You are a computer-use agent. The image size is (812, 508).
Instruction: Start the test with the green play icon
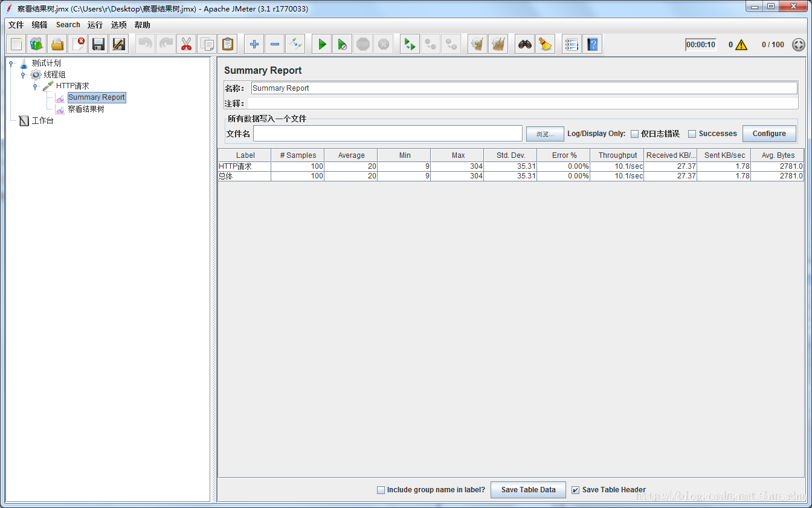pos(322,44)
